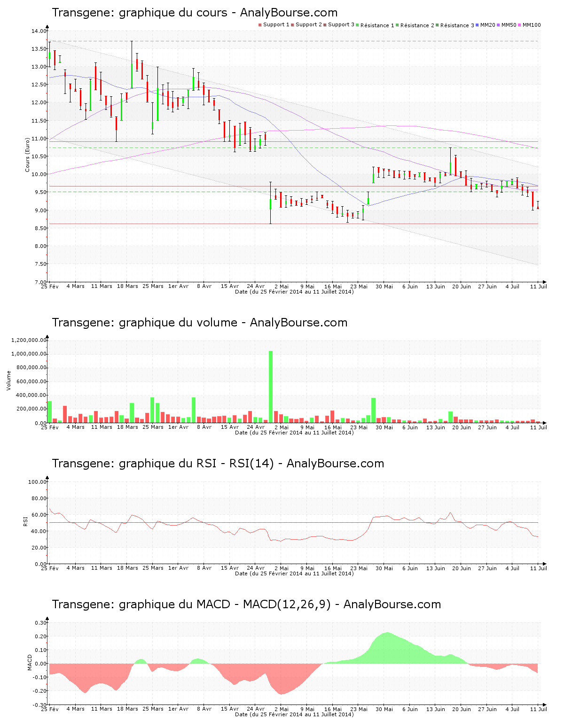Click the 'Volume' vertical axis title
Viewport: 564px width, 728px height.
[x=8, y=380]
